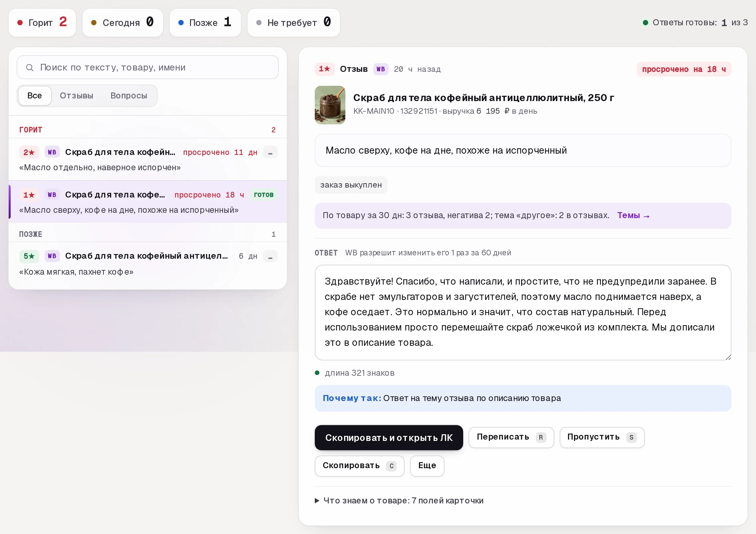Filter by the Не требует counter chip

pyautogui.click(x=294, y=23)
